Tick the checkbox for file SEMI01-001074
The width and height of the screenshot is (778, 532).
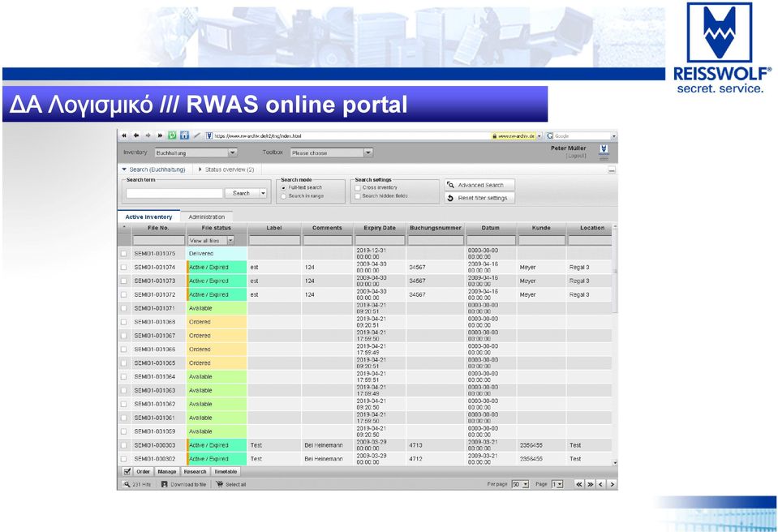124,268
